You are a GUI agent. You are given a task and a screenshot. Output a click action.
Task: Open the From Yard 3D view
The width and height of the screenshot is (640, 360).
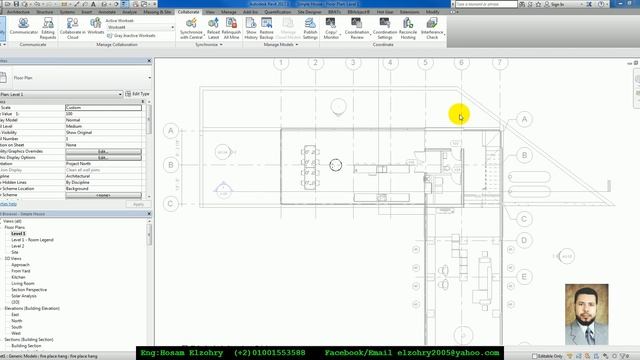pyautogui.click(x=21, y=271)
